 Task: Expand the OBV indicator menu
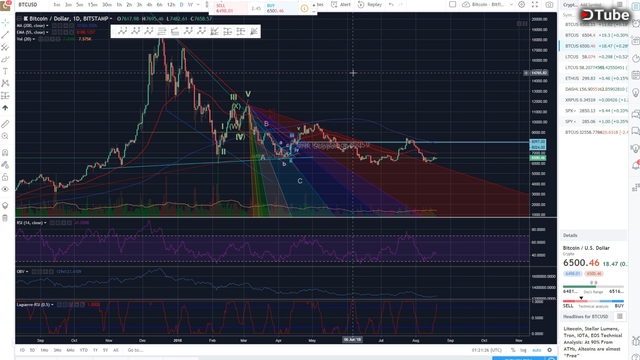tap(27, 271)
